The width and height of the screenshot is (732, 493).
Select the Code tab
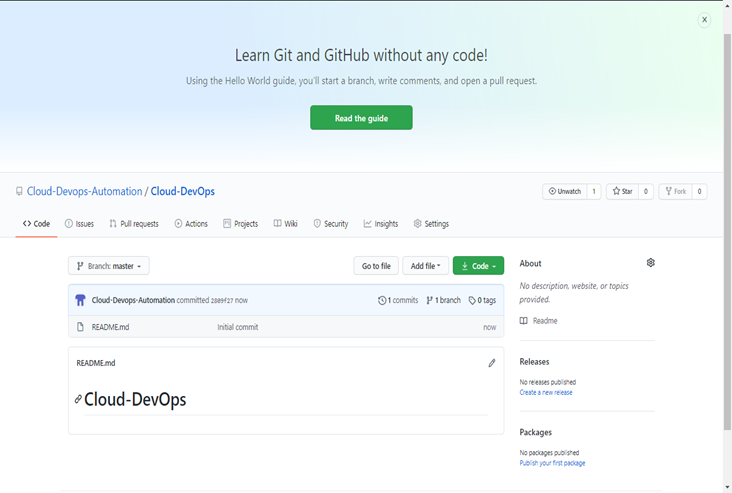click(x=36, y=224)
